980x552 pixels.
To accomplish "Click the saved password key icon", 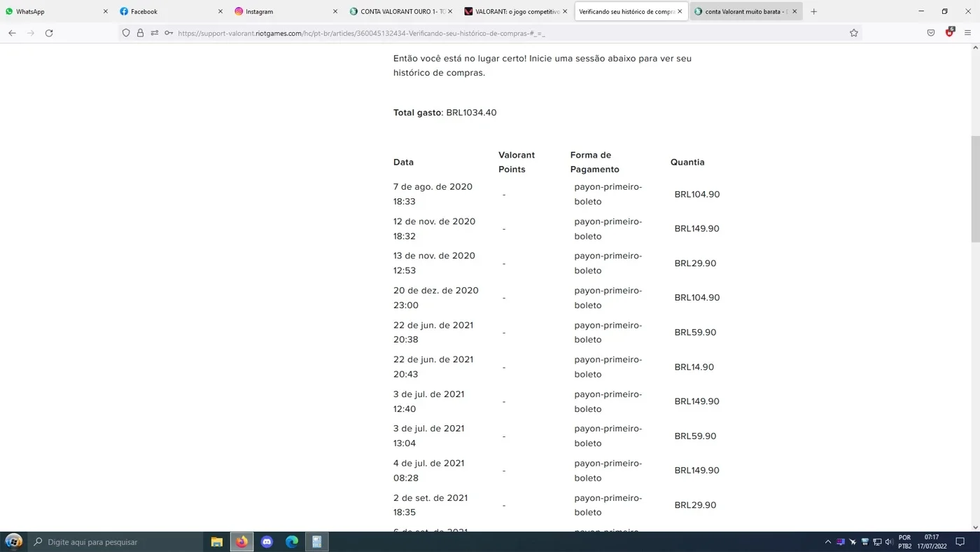I will (169, 33).
